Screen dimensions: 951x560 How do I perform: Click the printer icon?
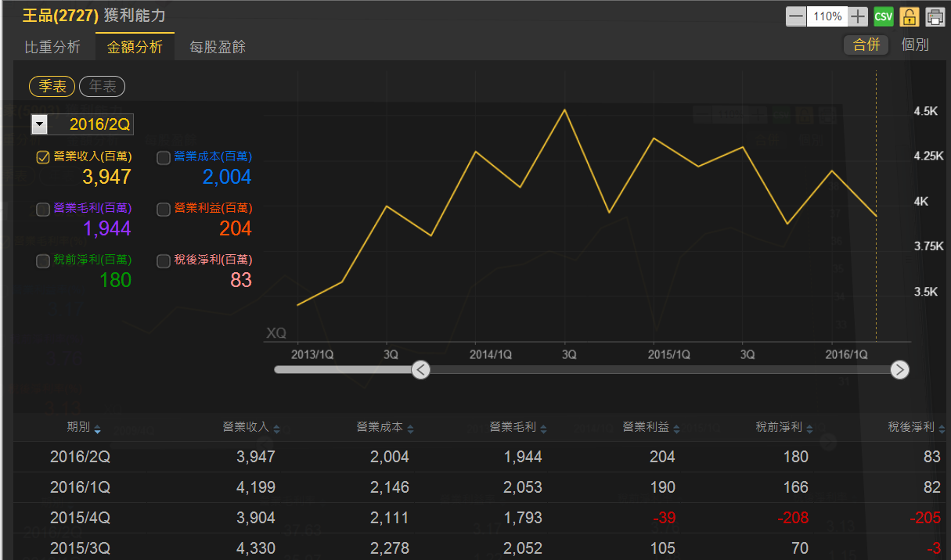pos(935,16)
